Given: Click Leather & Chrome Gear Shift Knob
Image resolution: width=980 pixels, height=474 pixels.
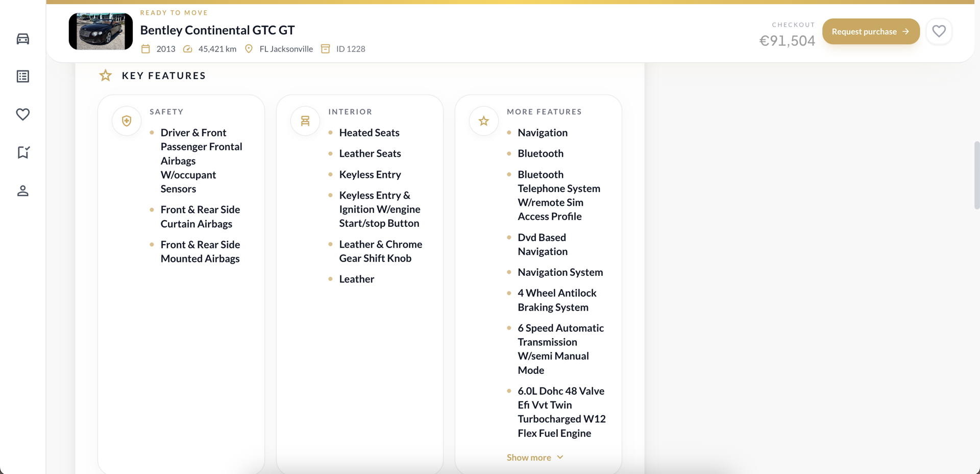Looking at the screenshot, I should [x=381, y=251].
